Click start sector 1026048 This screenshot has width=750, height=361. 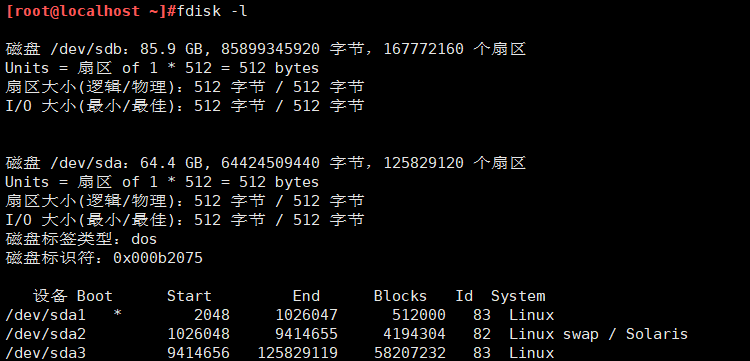coord(199,334)
